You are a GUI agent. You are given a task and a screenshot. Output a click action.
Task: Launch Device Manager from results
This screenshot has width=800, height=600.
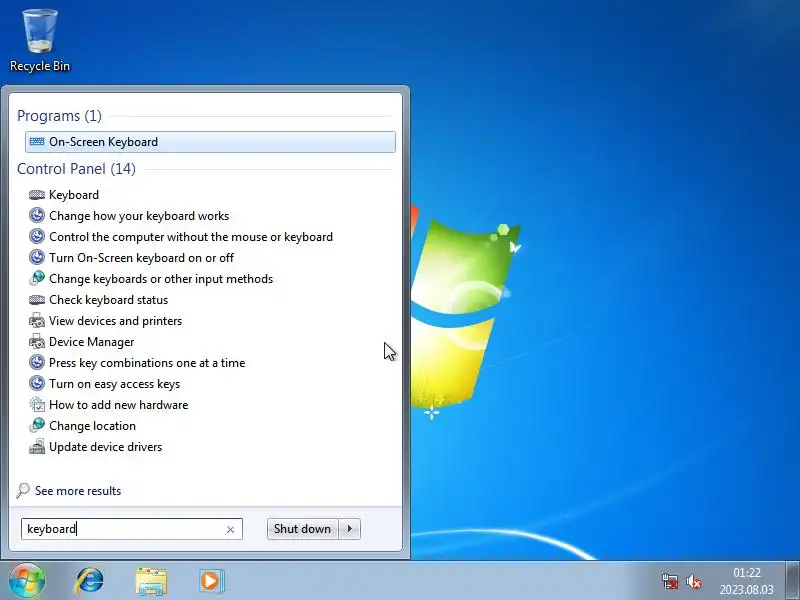[91, 341]
